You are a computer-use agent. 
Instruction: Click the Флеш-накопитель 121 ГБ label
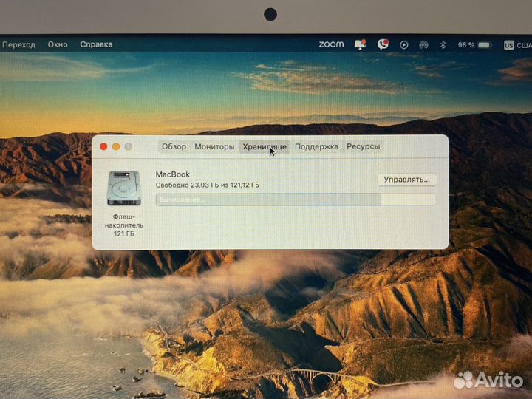pyautogui.click(x=124, y=225)
